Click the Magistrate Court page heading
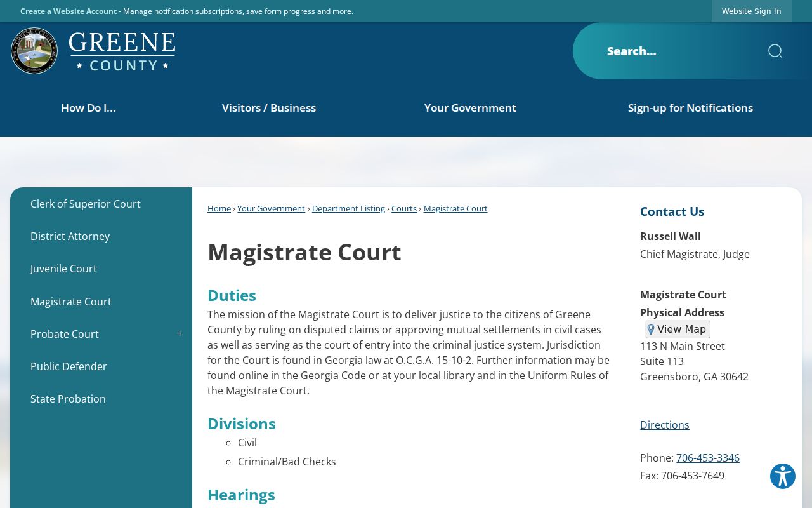 tap(304, 252)
